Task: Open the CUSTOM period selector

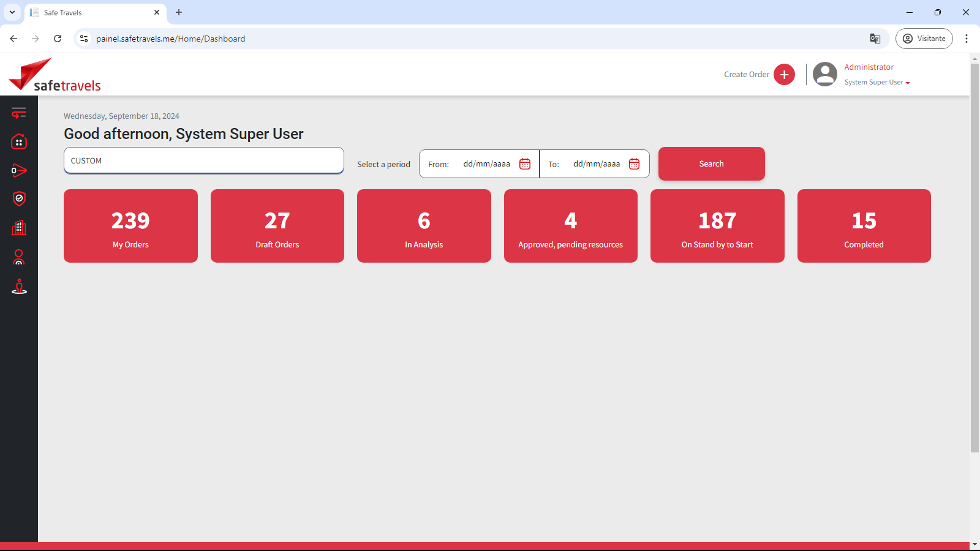Action: (x=203, y=160)
